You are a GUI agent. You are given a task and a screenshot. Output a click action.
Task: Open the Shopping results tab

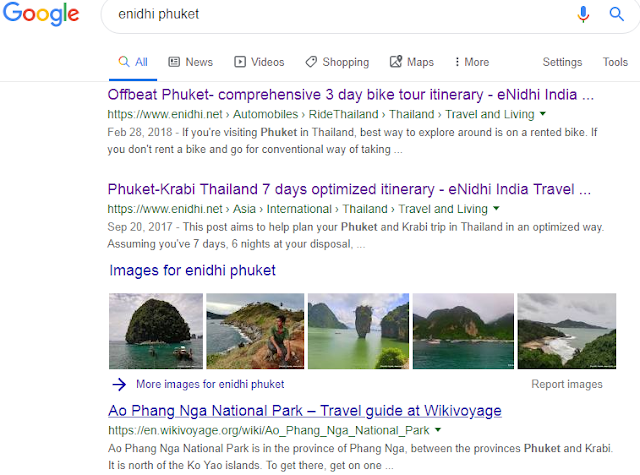[x=337, y=62]
